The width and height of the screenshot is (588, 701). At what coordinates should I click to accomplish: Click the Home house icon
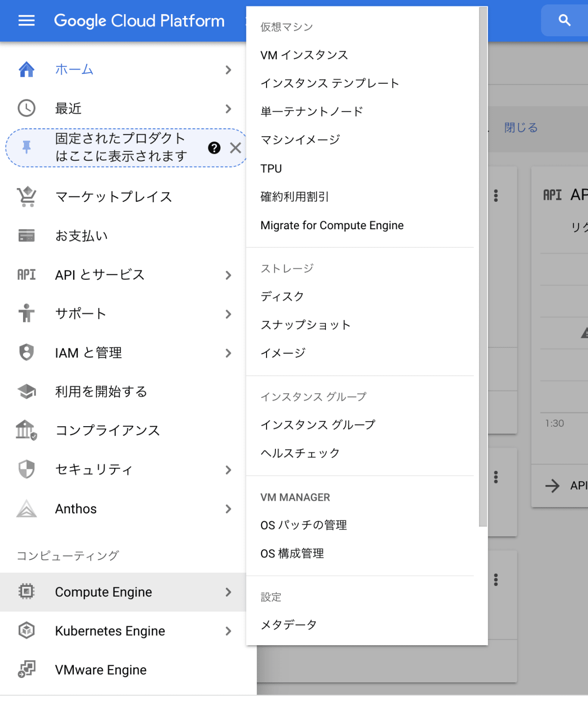(26, 70)
